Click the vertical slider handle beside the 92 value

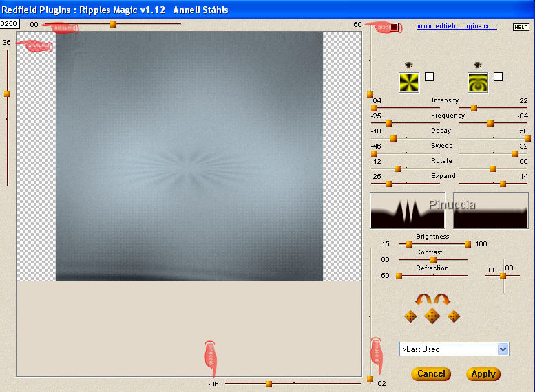(370, 379)
